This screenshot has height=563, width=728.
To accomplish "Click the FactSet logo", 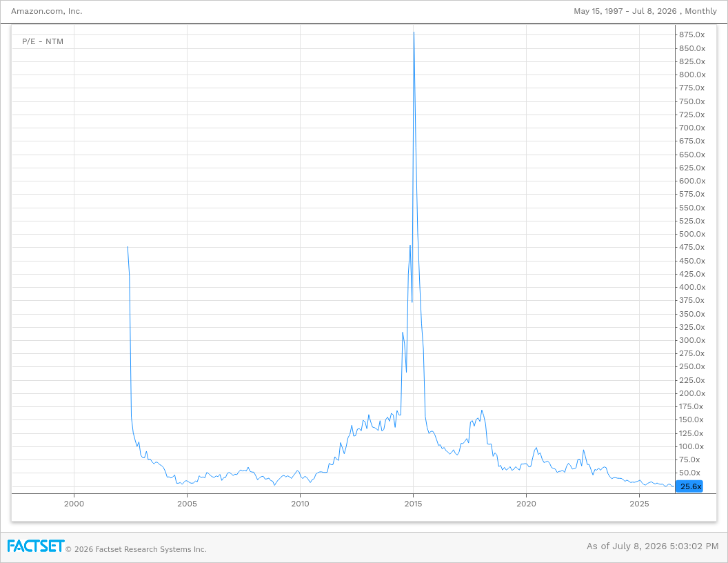I will (35, 546).
